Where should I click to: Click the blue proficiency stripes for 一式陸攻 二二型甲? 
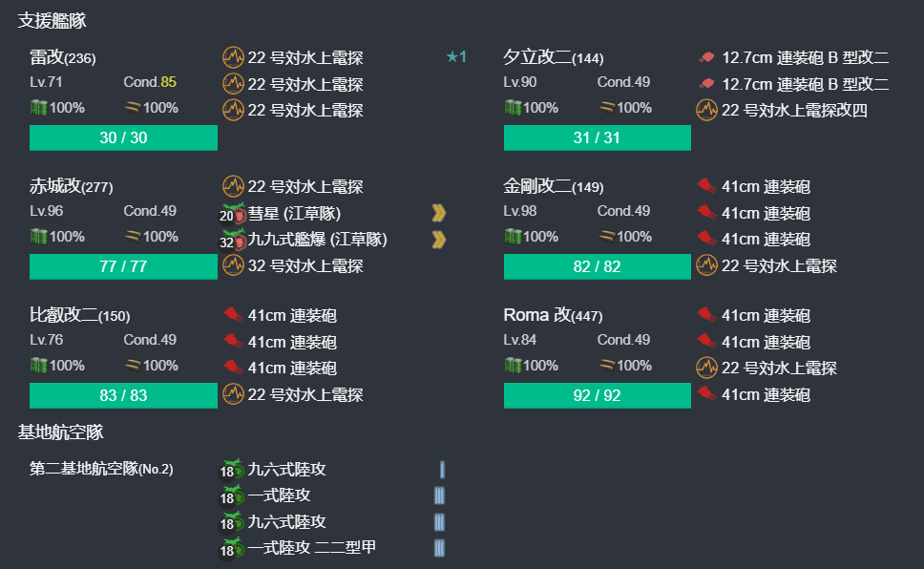(439, 548)
